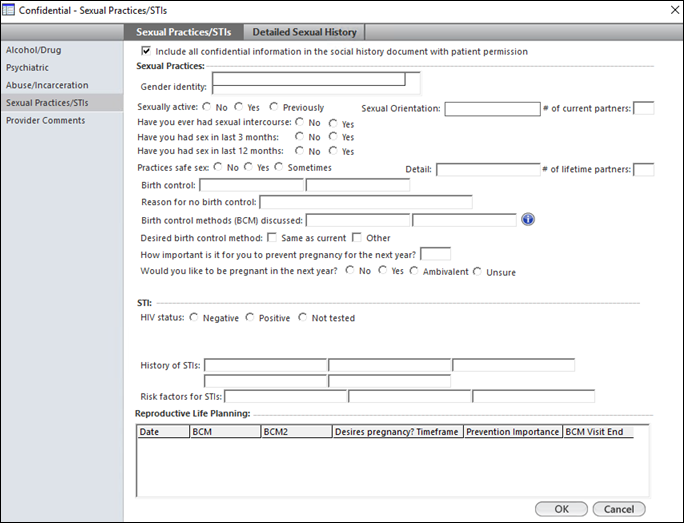
Task: Click the first BCM discussed field
Action: pos(358,220)
